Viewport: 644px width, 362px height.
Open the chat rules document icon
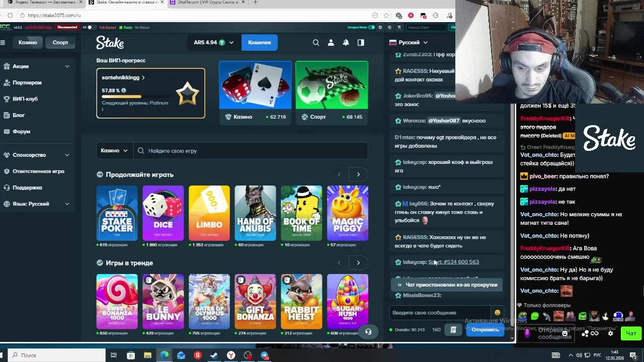point(453,330)
